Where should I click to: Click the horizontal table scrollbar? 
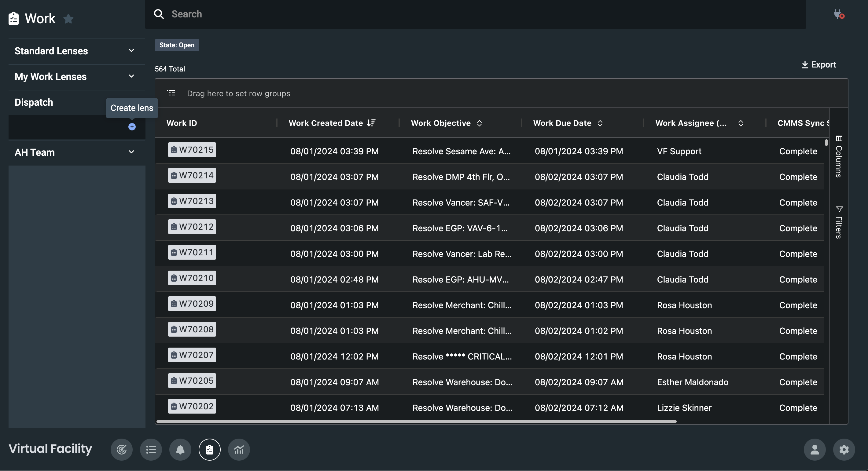(416, 421)
